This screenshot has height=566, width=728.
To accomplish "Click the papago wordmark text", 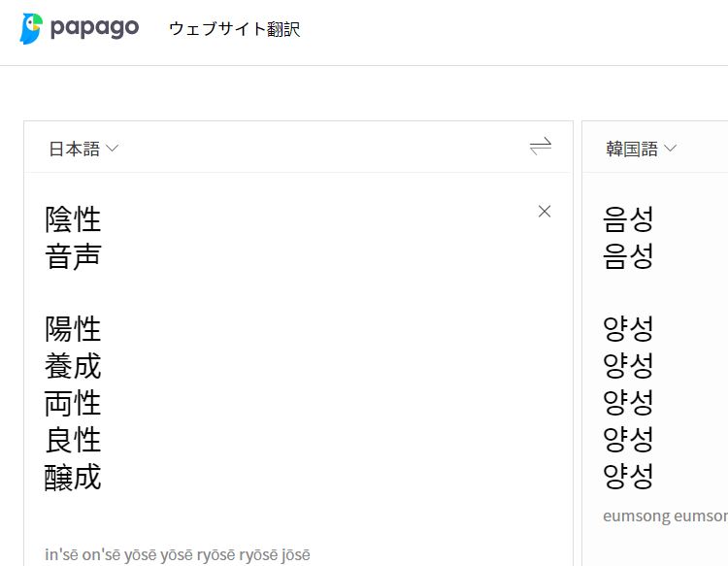I will 94,28.
